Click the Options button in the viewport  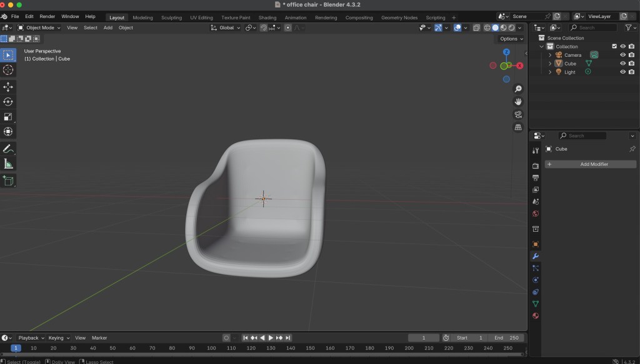(511, 39)
